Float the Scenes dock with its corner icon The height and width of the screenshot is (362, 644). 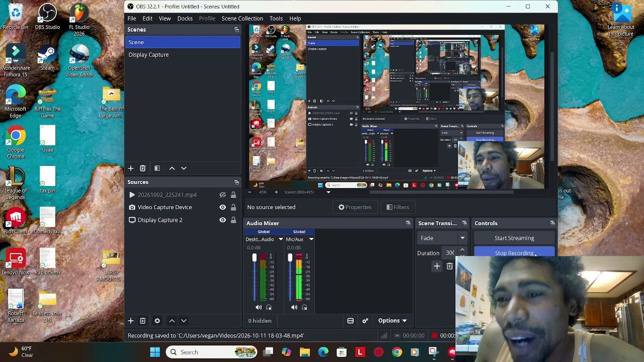[236, 30]
